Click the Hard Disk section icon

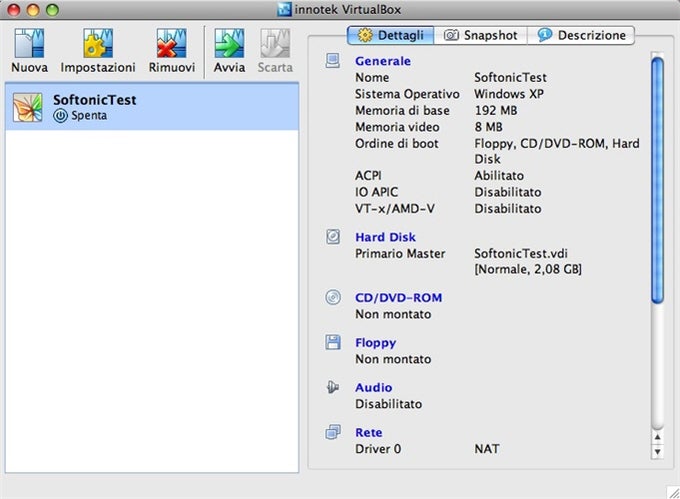333,237
